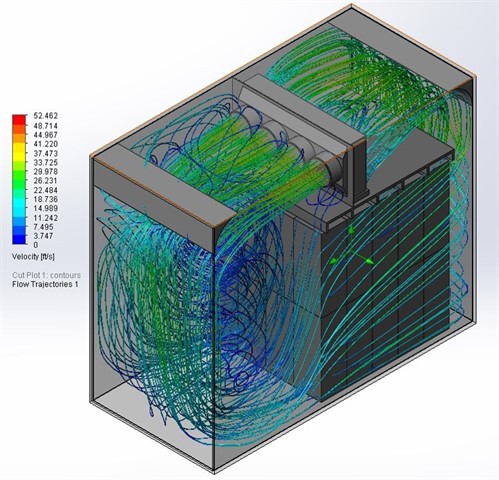Image resolution: width=499 pixels, height=480 pixels.
Task: Click the legend value 22.484
Action: point(46,190)
